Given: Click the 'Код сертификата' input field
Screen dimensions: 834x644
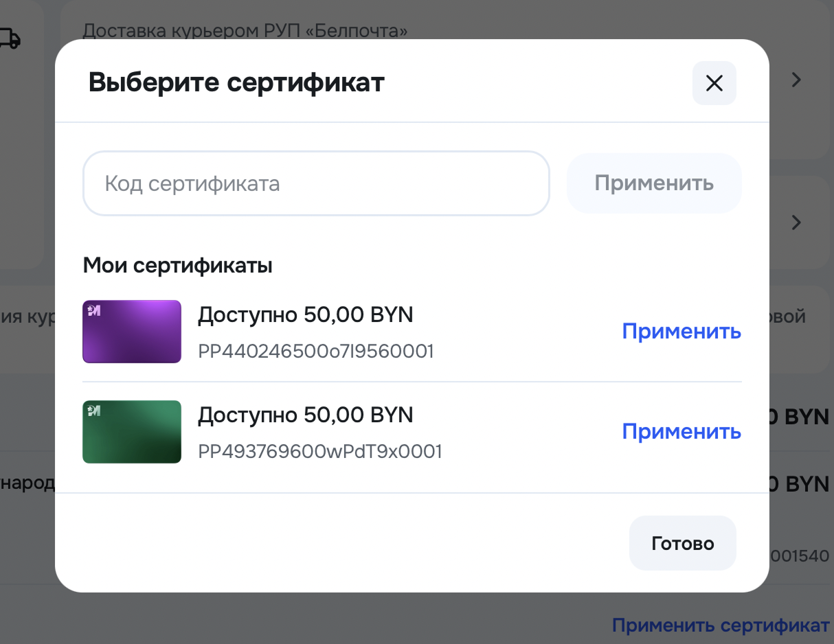Looking at the screenshot, I should [x=316, y=183].
